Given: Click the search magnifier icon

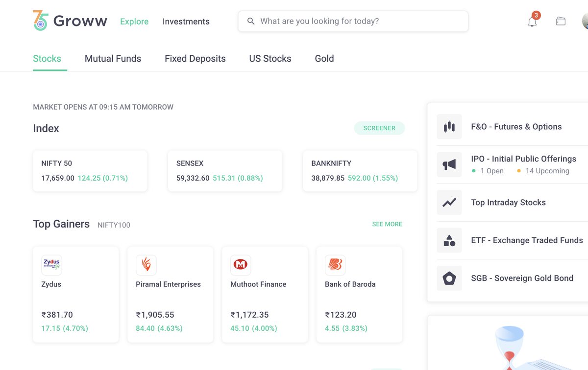Looking at the screenshot, I should pos(251,21).
